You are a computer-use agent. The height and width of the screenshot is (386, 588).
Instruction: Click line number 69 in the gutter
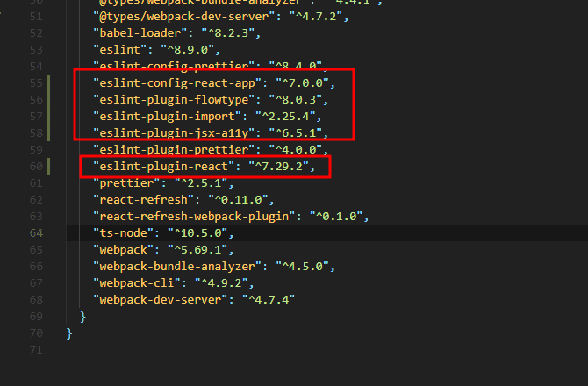[36, 317]
